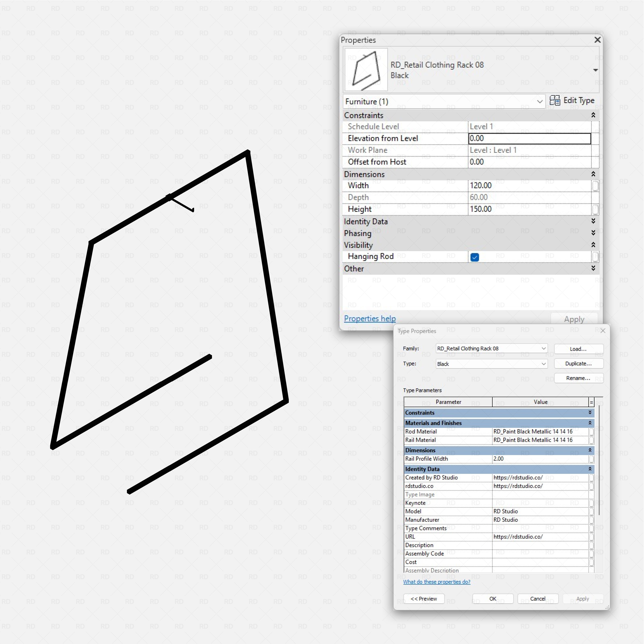644x644 pixels.
Task: Open the family type selector dropdown arrow
Action: [x=595, y=70]
